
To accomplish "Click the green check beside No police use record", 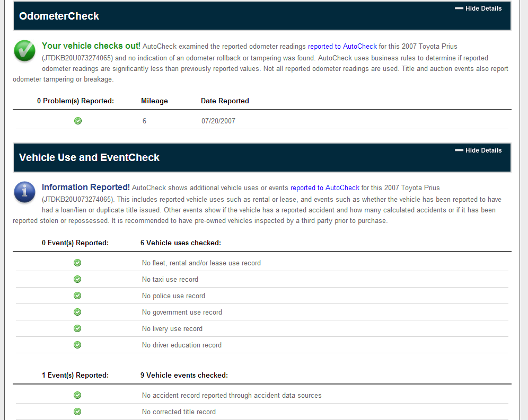I will 77,296.
